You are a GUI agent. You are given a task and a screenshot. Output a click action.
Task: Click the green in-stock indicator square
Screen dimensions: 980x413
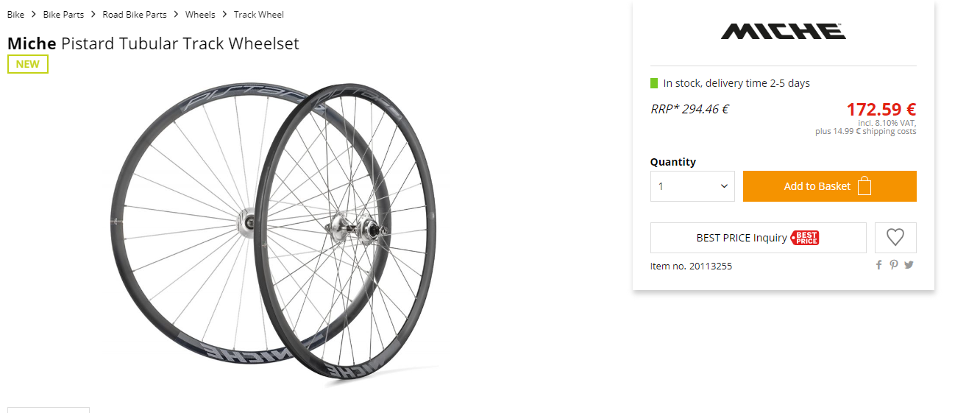pos(654,83)
